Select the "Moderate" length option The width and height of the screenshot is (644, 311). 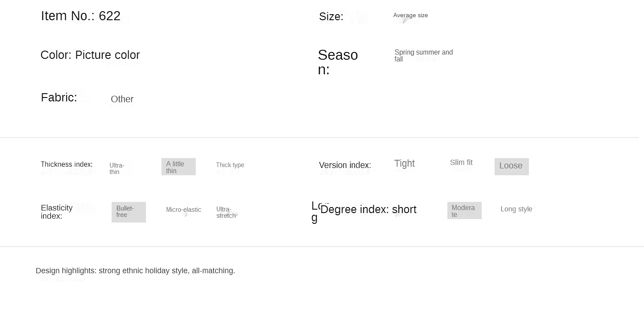[464, 210]
